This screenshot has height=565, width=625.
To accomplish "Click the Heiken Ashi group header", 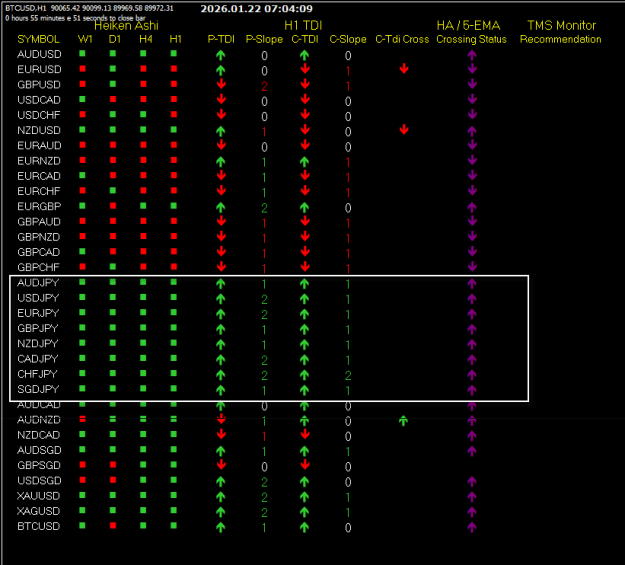I will (126, 26).
